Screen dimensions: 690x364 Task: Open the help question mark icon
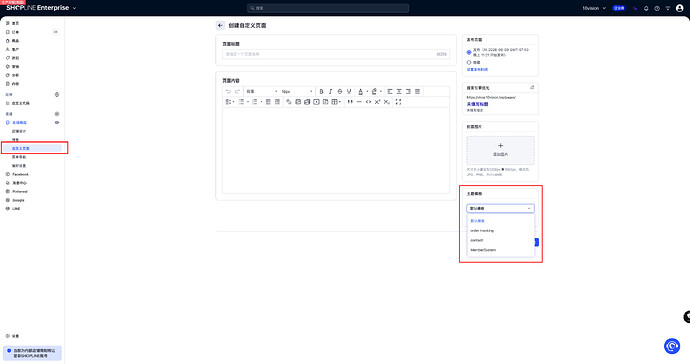point(657,8)
